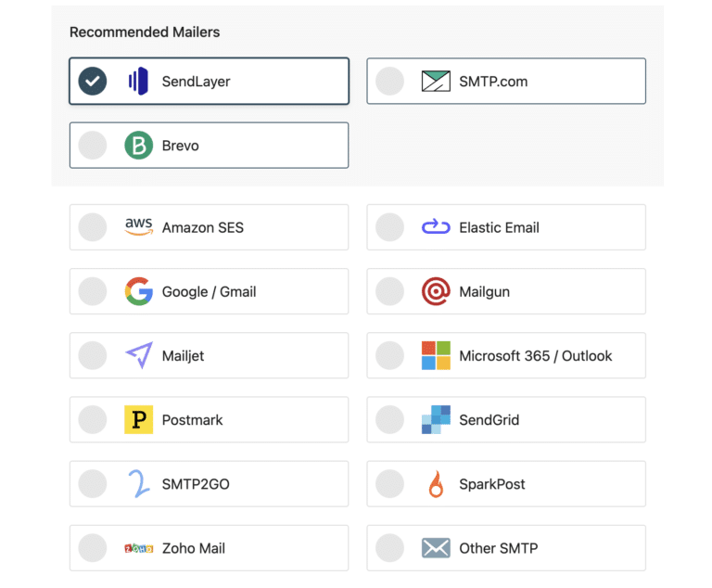Click the SparkPost flame icon
Viewport: 712px width, 588px height.
tap(436, 484)
